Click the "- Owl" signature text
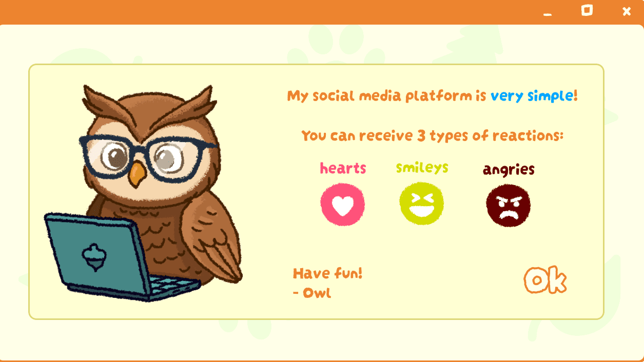This screenshot has width=644, height=362. [311, 293]
